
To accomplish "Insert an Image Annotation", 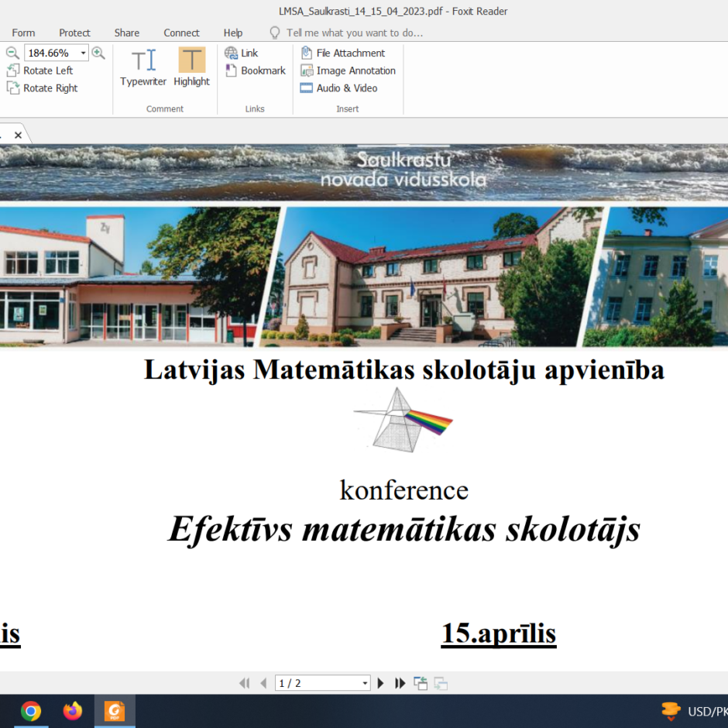I will coord(348,70).
